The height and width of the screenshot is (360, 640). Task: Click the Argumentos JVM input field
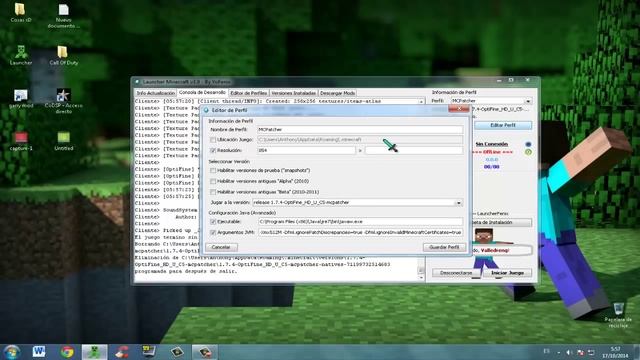360,232
